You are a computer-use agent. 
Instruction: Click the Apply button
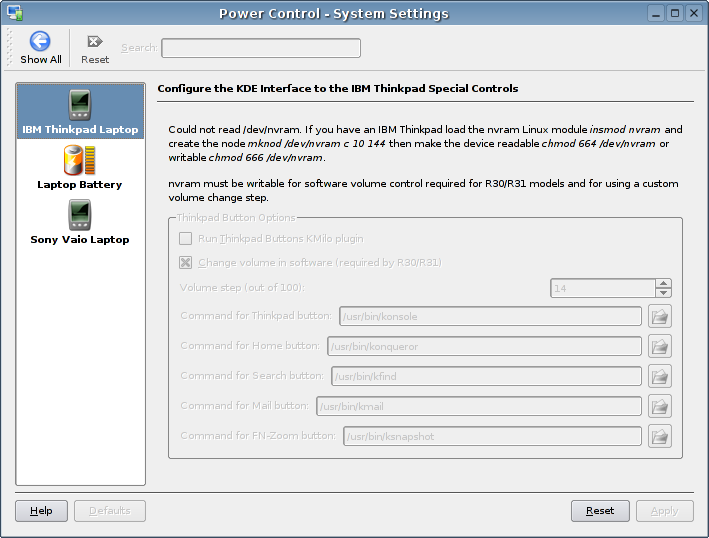point(664,511)
